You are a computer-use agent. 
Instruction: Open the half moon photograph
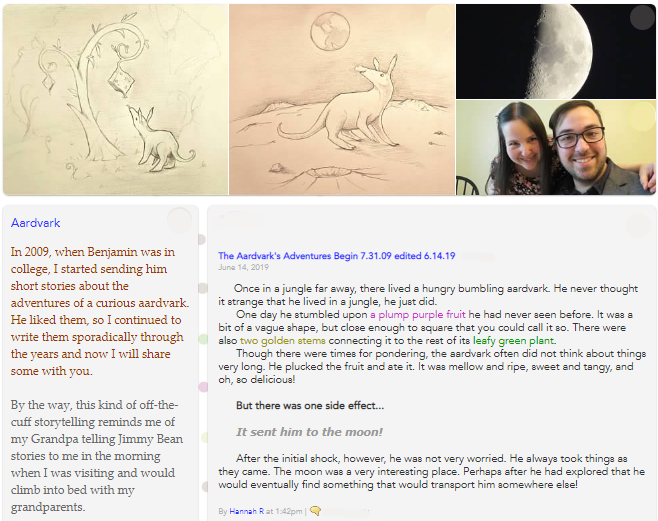point(556,52)
